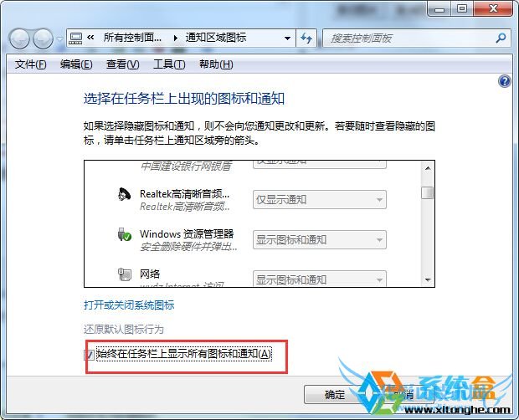This screenshot has width=519, height=420.
Task: Click the search magnifier icon
Action: (x=501, y=38)
